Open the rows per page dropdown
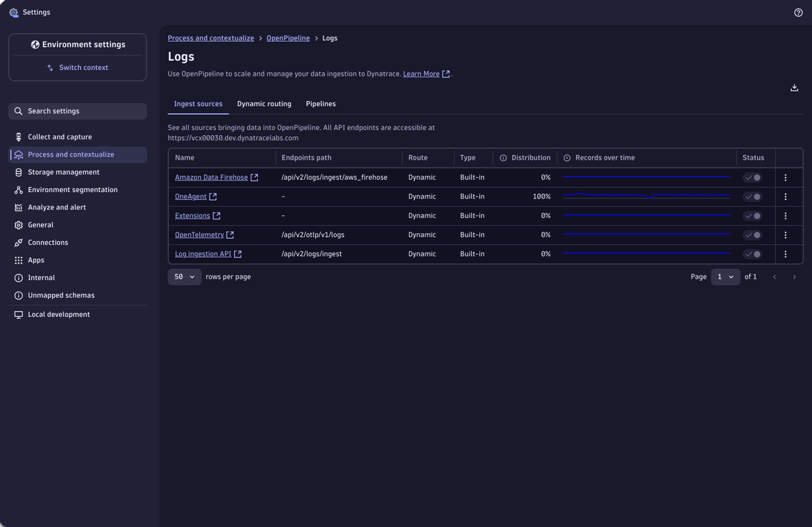Image resolution: width=812 pixels, height=527 pixels. [184, 276]
